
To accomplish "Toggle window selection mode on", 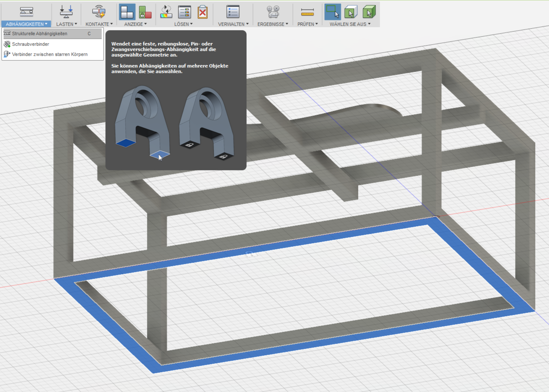I will (333, 11).
